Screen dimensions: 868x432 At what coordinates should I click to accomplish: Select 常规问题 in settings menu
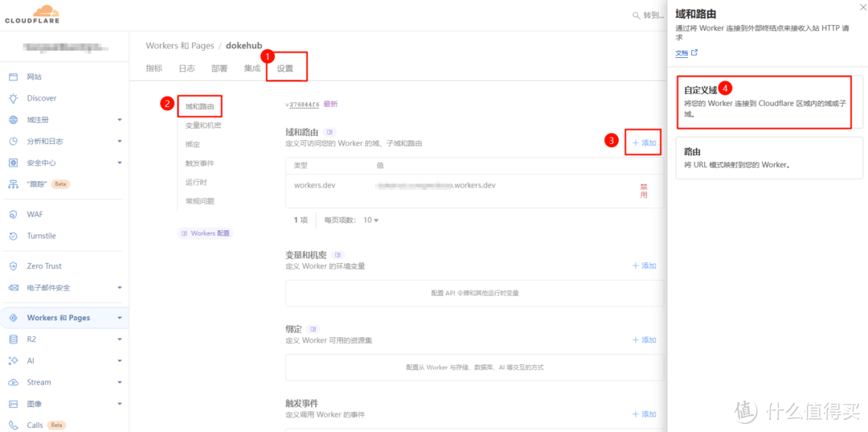[200, 201]
